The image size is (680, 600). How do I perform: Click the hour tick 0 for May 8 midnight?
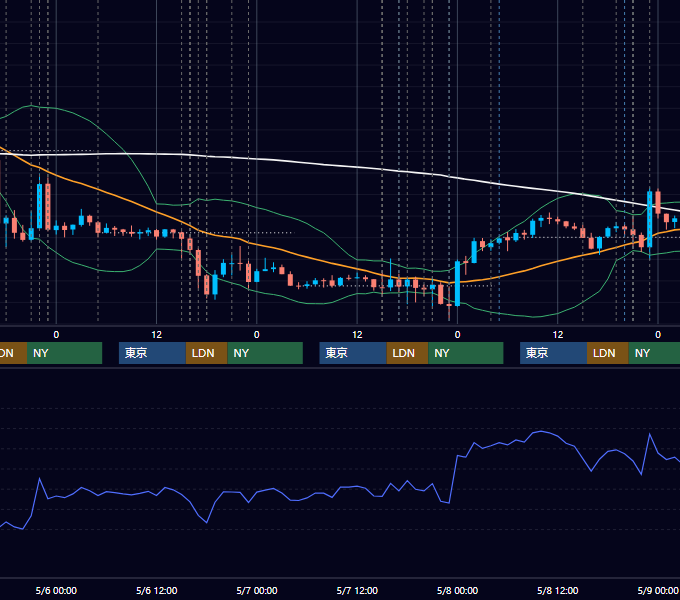point(457,335)
